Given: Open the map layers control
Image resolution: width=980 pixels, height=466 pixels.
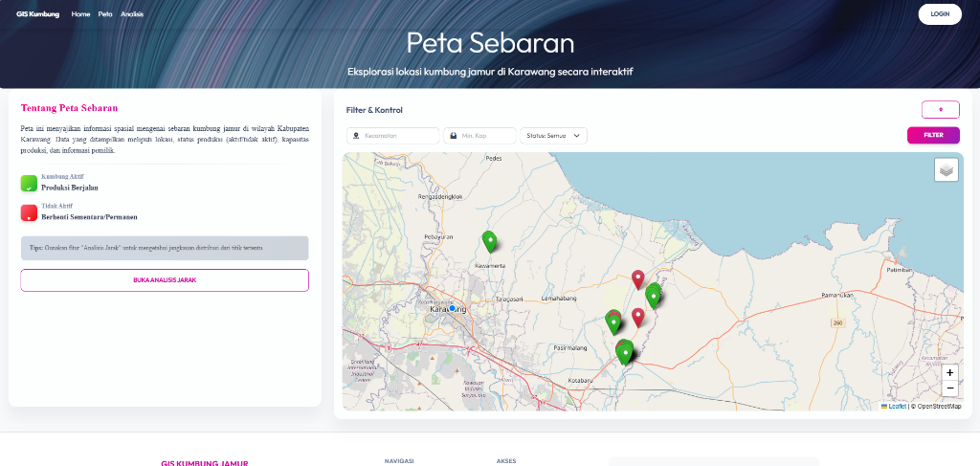Looking at the screenshot, I should 947,170.
